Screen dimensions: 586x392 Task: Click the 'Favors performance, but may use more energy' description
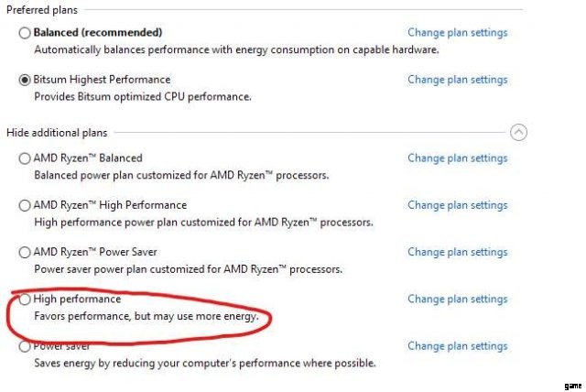point(146,316)
